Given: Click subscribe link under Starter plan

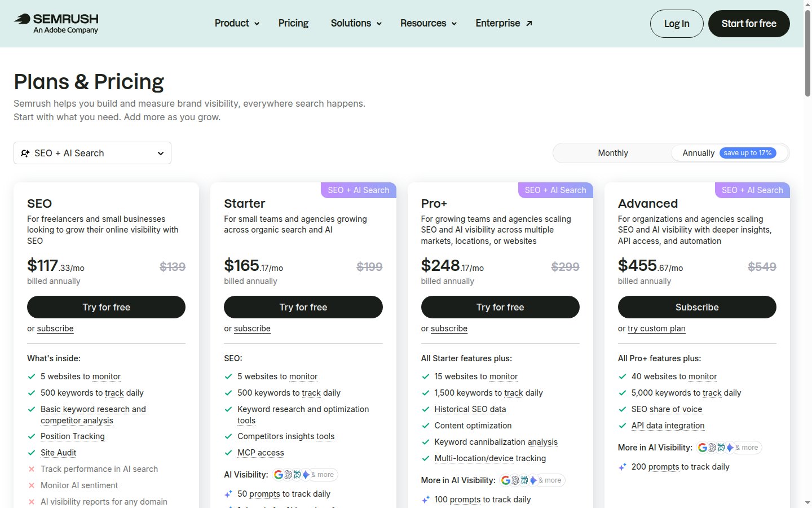Looking at the screenshot, I should [252, 329].
